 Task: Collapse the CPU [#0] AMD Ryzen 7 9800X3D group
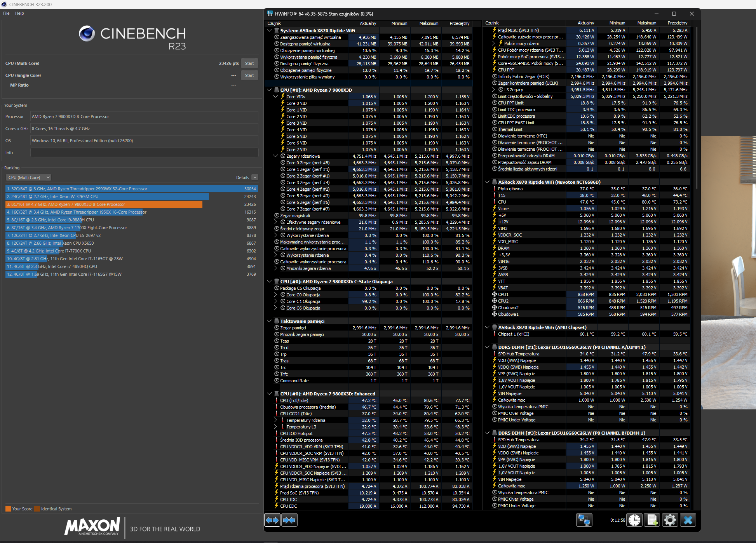click(269, 90)
